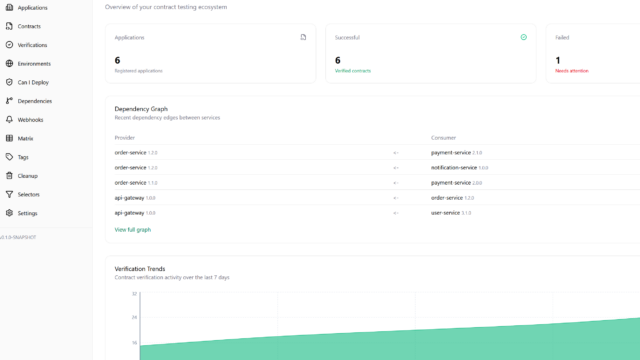
Task: Click the Cleanup trash icon
Action: pos(9,176)
